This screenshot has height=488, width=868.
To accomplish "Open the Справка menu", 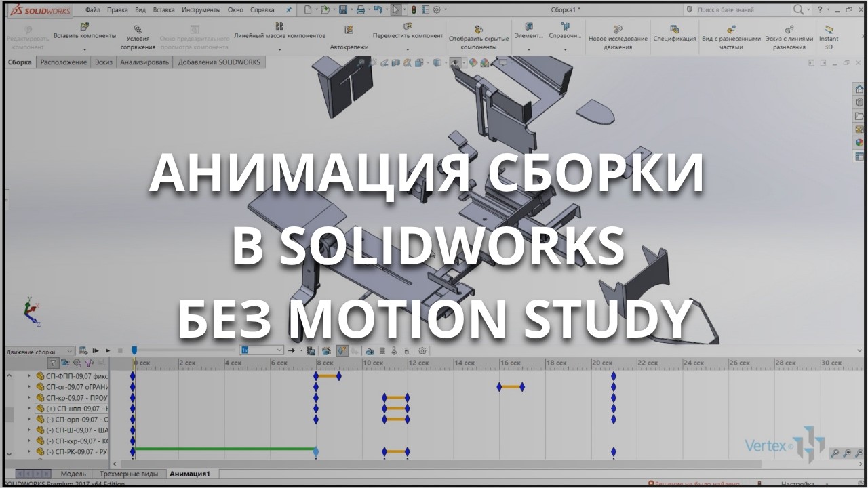I will point(262,10).
